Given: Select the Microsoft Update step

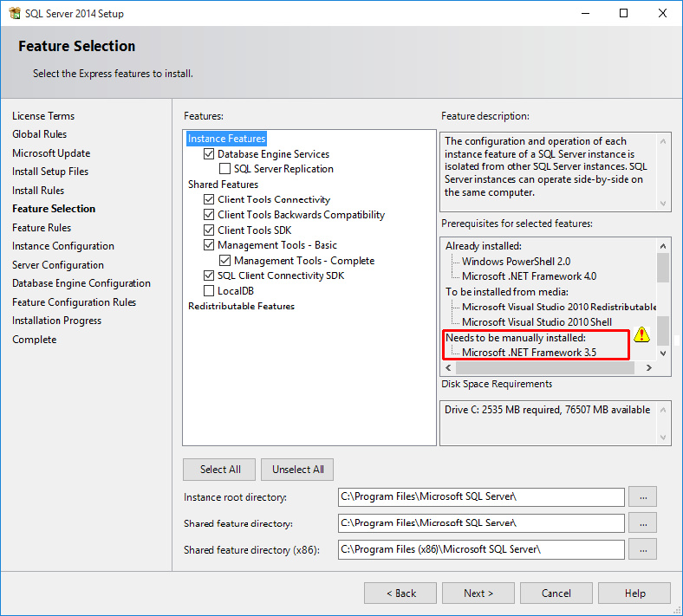Looking at the screenshot, I should (x=51, y=153).
